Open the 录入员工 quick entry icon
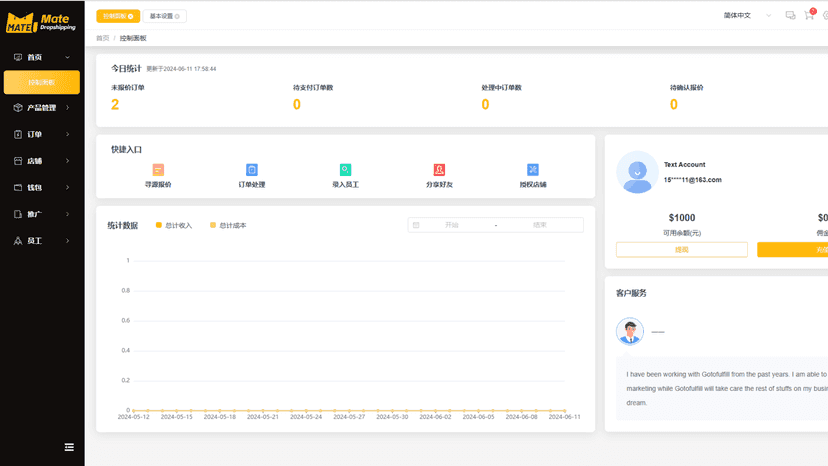 point(345,170)
